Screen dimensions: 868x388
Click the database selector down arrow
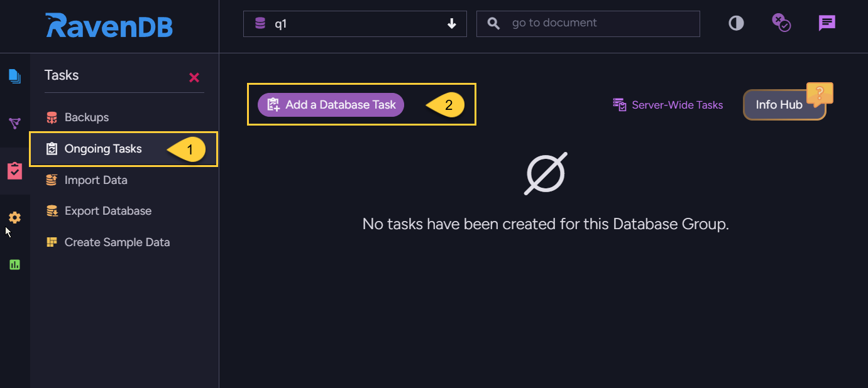click(451, 24)
